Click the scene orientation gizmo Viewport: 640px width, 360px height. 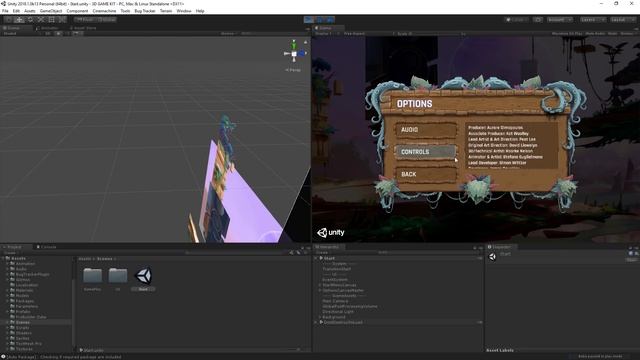[294, 53]
